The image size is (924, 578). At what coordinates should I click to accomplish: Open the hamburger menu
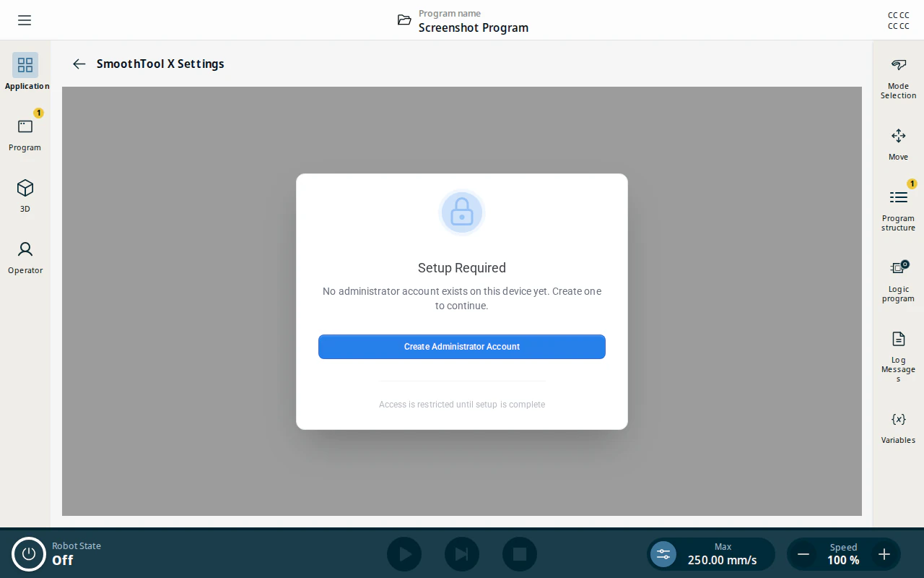tap(25, 20)
